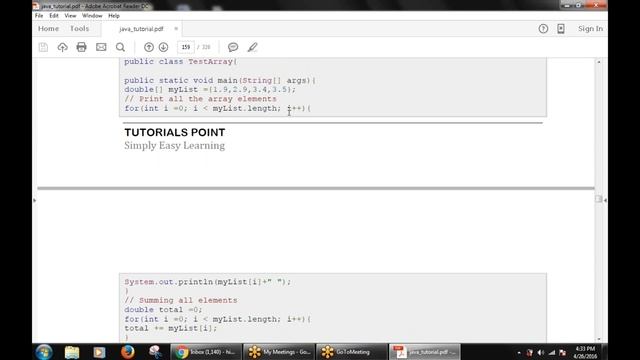Viewport: 640px width, 360px height.
Task: Open the Help question mark icon
Action: point(543,29)
